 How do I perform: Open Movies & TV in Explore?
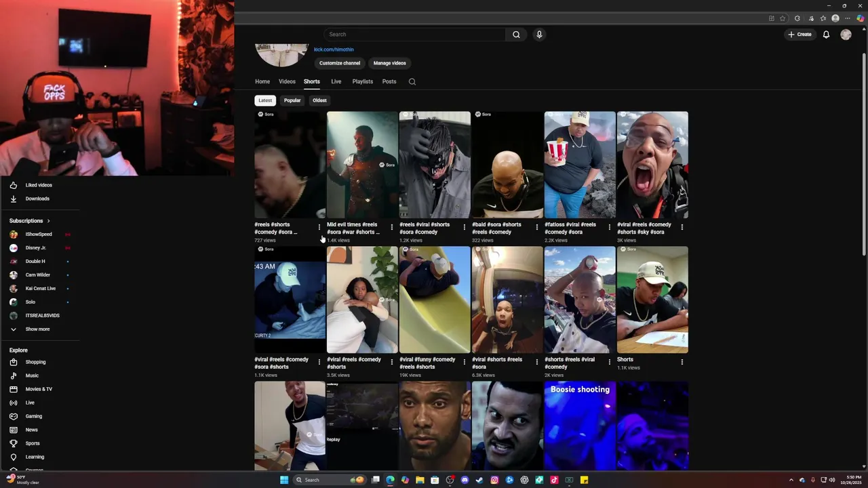pyautogui.click(x=39, y=389)
